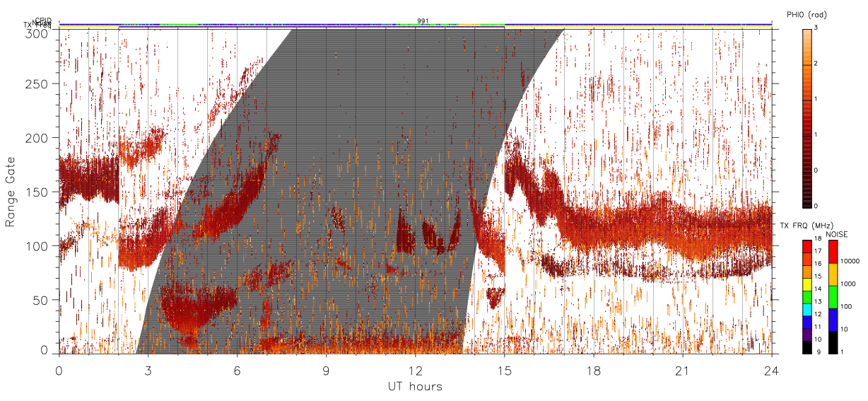868x401 pixels.
Task: Click the '3' label on PHI0 colorbar
Action: (x=816, y=29)
